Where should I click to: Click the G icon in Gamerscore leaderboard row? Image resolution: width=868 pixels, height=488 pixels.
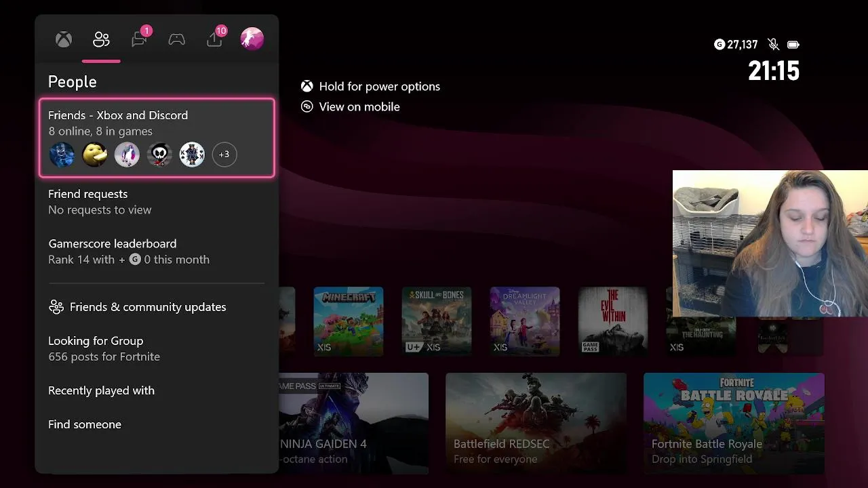click(x=135, y=260)
